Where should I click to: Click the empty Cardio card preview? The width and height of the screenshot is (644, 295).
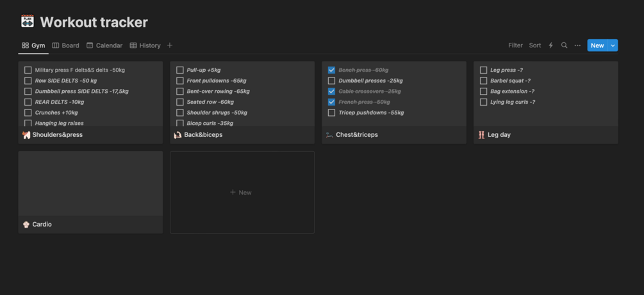tap(90, 184)
